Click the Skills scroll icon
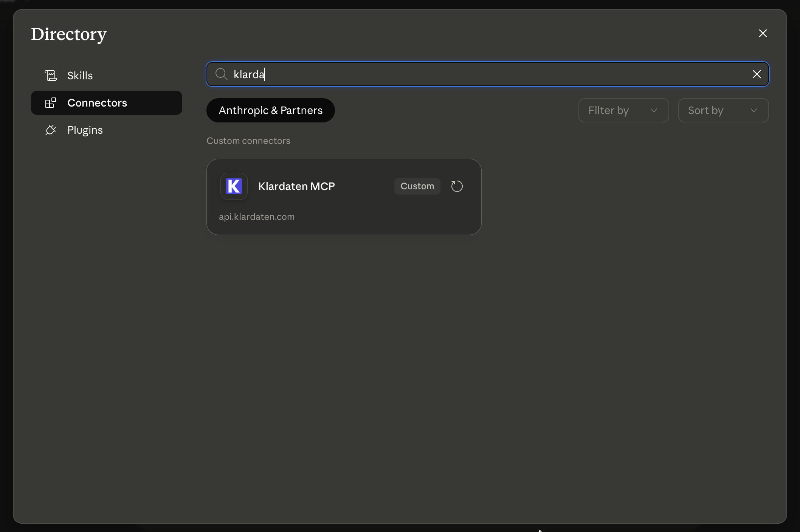The image size is (800, 532). click(51, 76)
